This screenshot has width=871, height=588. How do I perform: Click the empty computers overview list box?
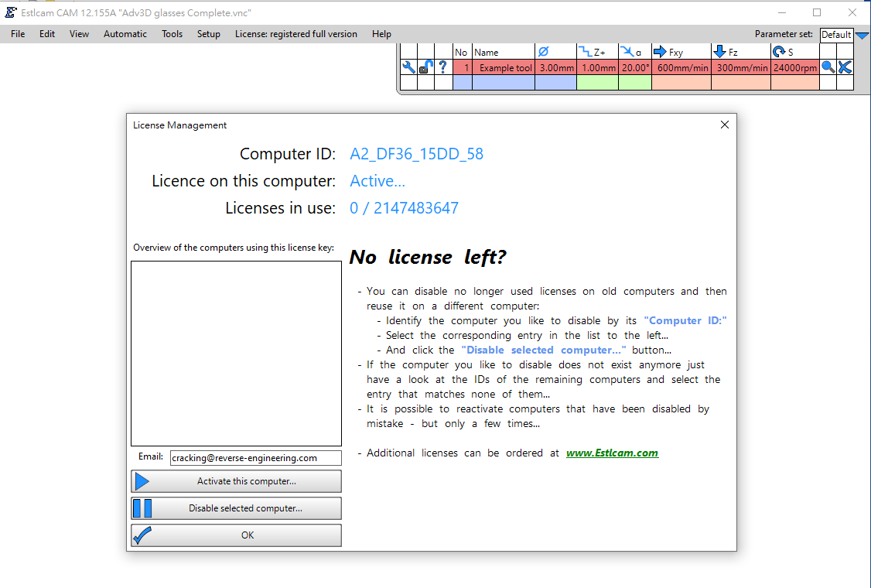[236, 354]
